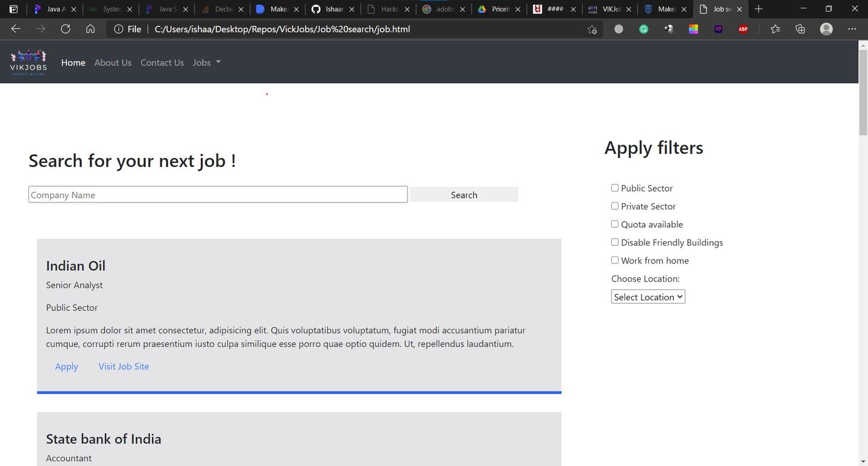868x466 pixels.
Task: Open the AdBlock Plus ABP extension
Action: [743, 29]
